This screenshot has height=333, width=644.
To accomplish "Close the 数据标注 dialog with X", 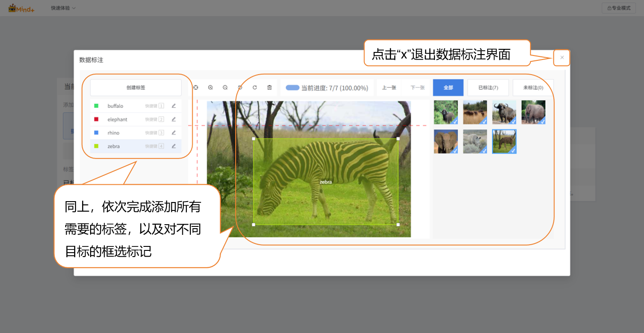I will click(562, 58).
